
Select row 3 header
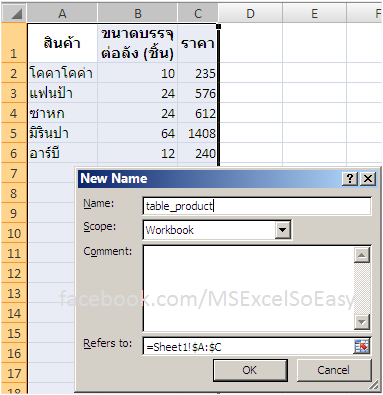coord(14,93)
